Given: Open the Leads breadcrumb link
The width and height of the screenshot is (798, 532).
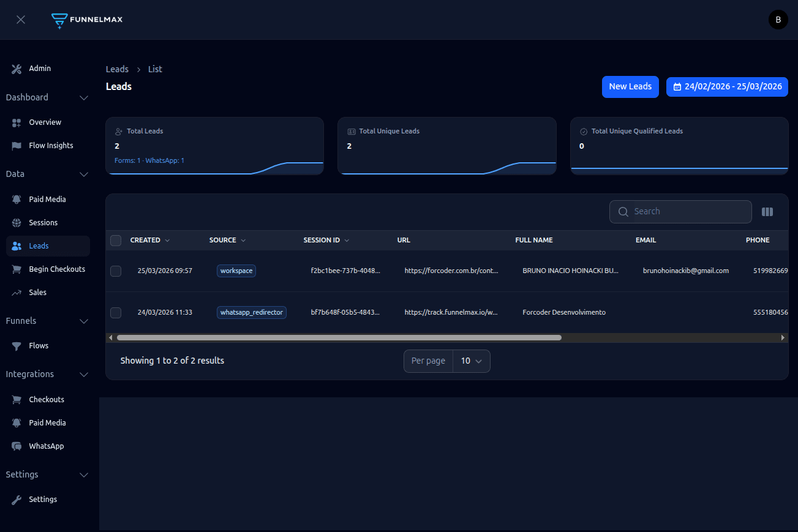Looking at the screenshot, I should 117,69.
